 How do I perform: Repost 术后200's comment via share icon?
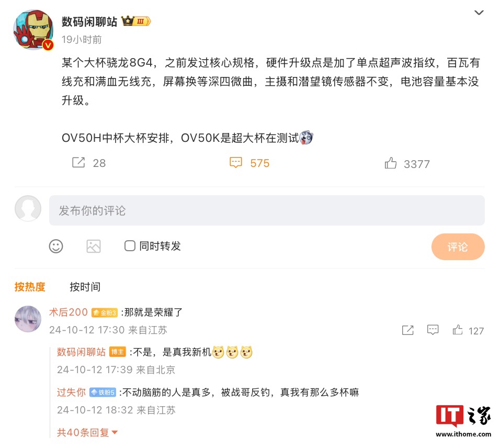click(x=408, y=330)
